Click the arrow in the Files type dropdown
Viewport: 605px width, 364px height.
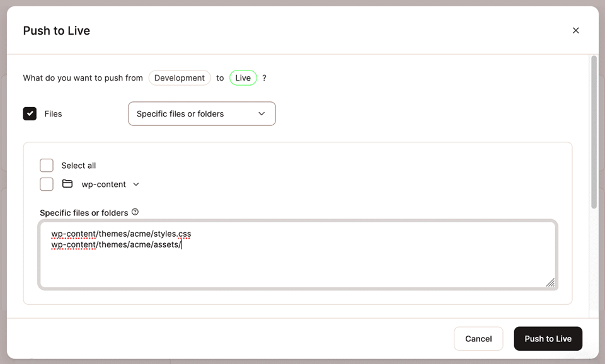coord(262,114)
